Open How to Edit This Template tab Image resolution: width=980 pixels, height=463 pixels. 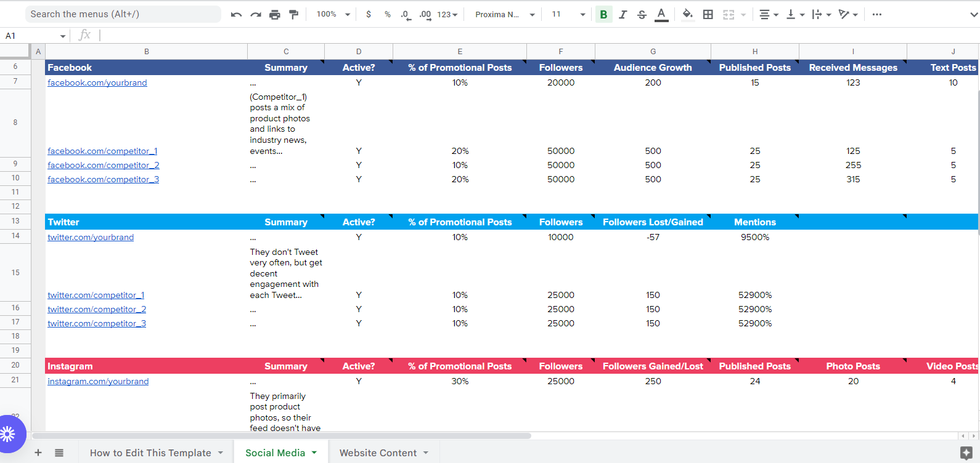click(150, 453)
